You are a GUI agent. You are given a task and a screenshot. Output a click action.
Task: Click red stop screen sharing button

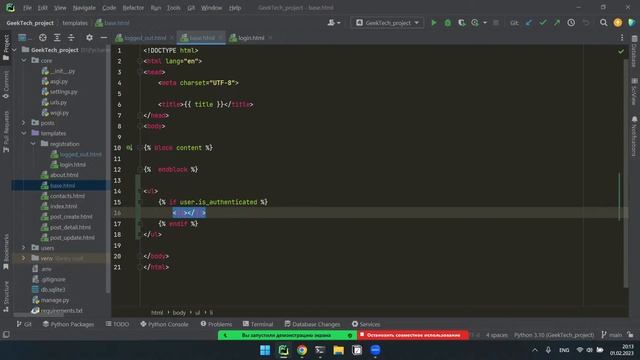(413, 335)
